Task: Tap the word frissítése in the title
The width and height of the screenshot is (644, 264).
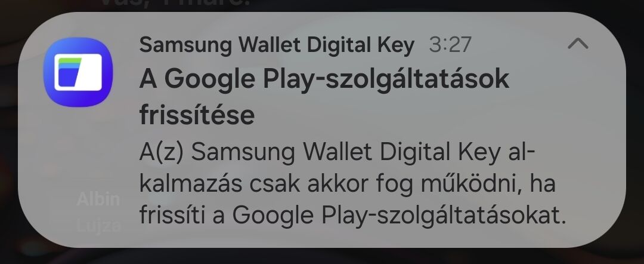Action: click(197, 115)
